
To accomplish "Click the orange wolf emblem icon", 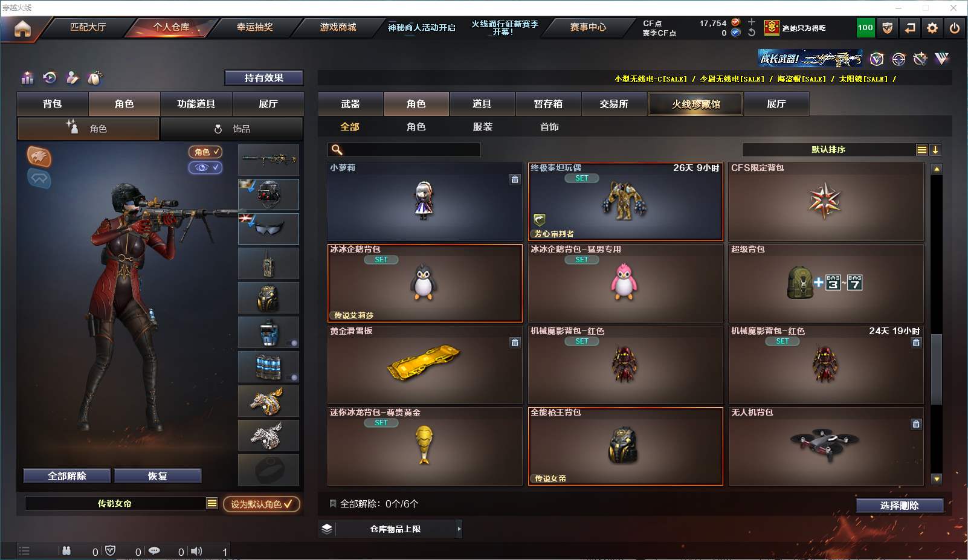I will (39, 156).
